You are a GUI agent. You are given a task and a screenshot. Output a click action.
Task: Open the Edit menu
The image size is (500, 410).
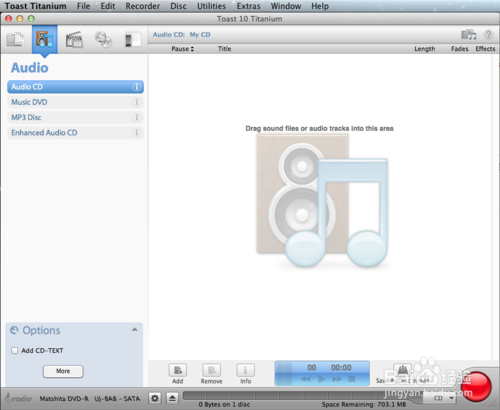[108, 6]
